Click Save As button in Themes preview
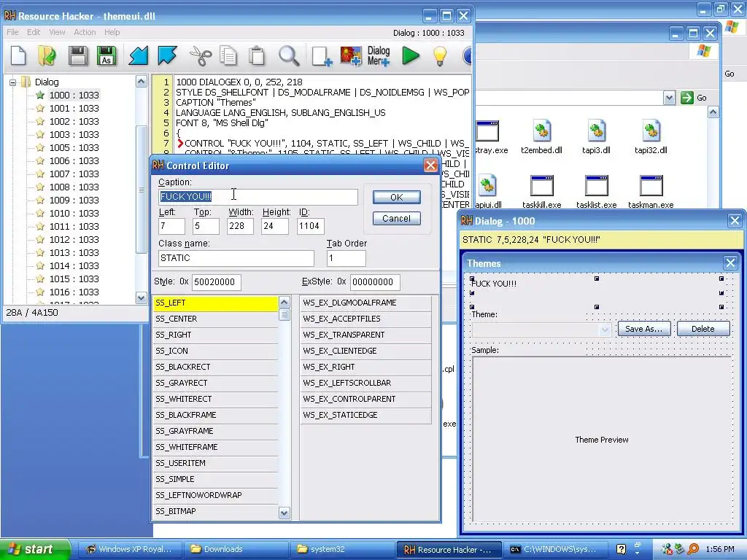The image size is (747, 560). point(643,329)
